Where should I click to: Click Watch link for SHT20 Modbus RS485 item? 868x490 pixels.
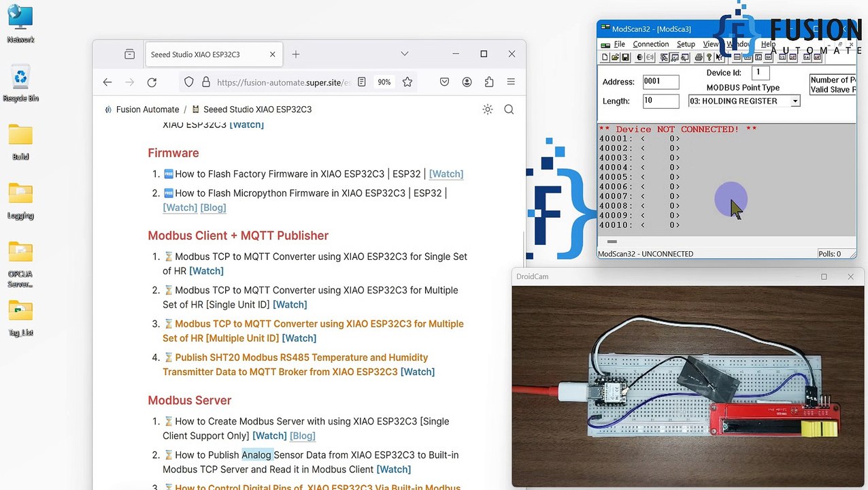(418, 372)
